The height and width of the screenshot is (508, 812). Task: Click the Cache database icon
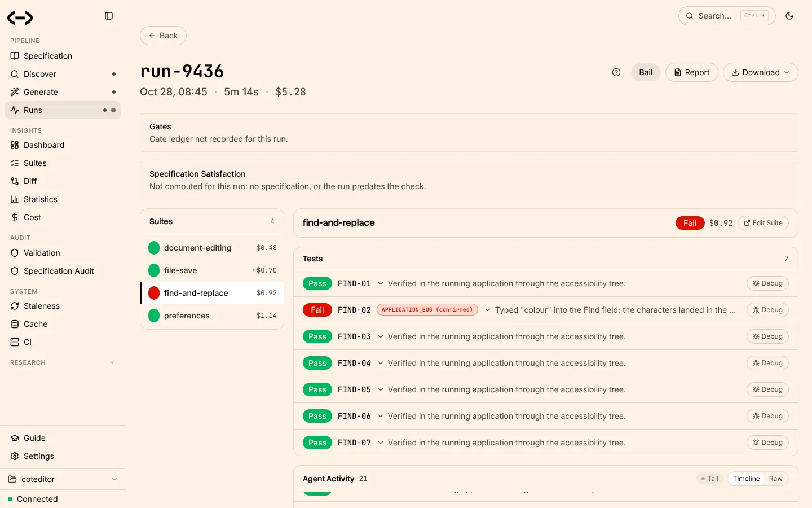pyautogui.click(x=15, y=324)
